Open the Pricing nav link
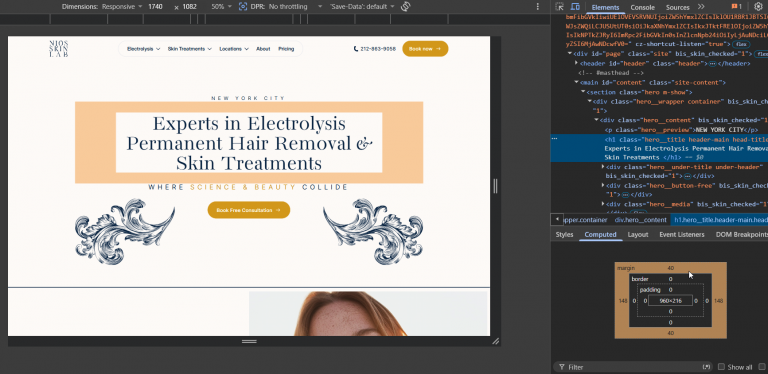 pyautogui.click(x=286, y=49)
